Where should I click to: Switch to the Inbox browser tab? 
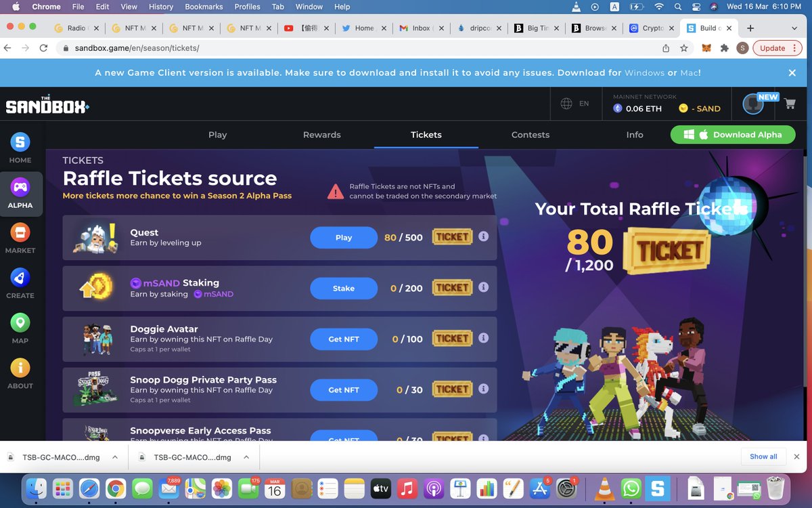pyautogui.click(x=421, y=28)
